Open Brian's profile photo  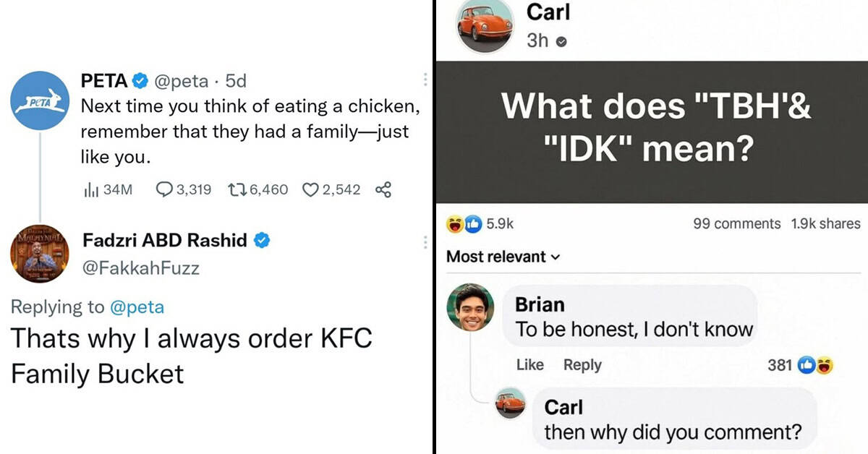coord(470,307)
